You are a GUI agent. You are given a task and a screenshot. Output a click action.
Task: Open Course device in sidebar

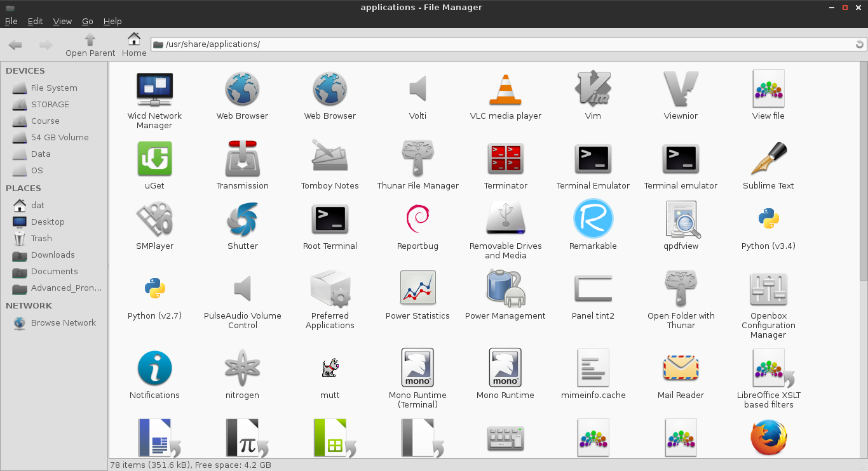54,121
